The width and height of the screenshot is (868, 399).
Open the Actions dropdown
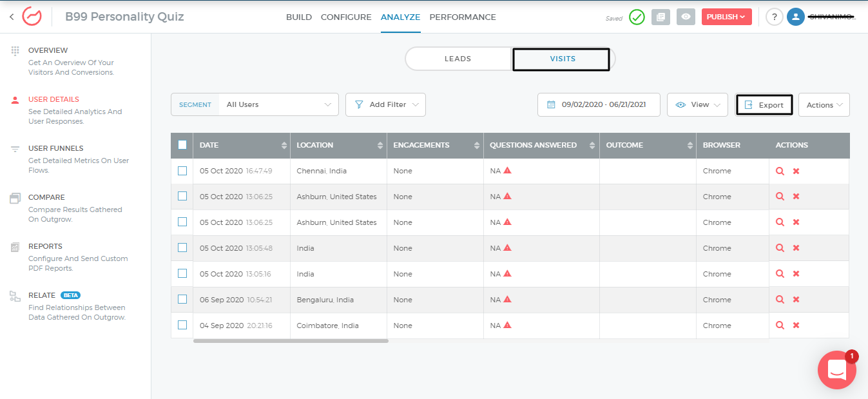click(824, 105)
